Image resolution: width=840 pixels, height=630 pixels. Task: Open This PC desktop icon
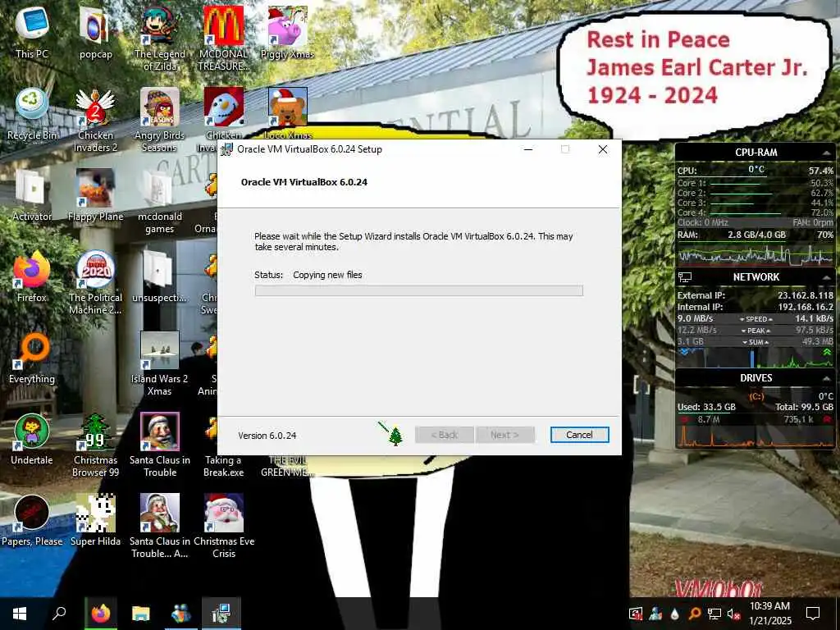(x=32, y=33)
